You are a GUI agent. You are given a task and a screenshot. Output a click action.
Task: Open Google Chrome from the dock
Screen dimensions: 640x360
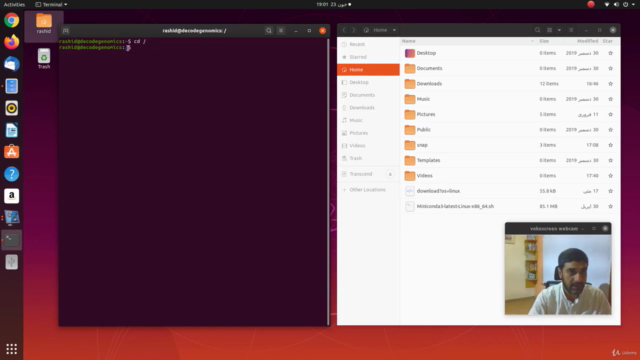(x=11, y=20)
